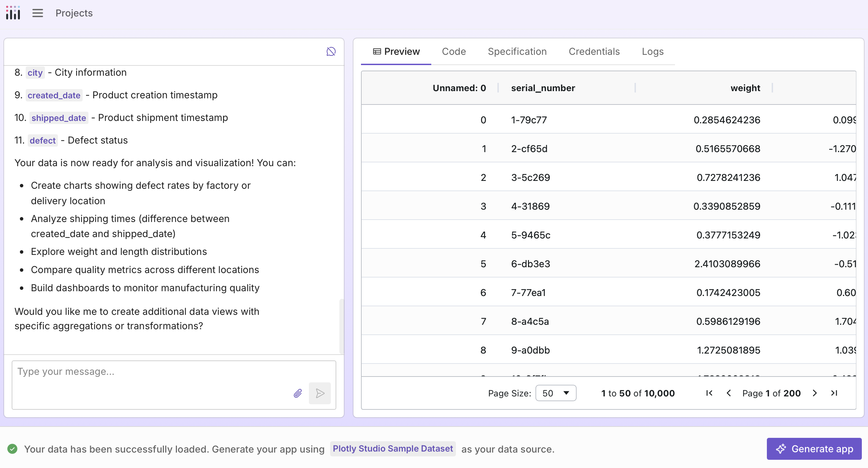This screenshot has width=868, height=468.
Task: Attach a file with the paperclip icon
Action: tap(297, 393)
